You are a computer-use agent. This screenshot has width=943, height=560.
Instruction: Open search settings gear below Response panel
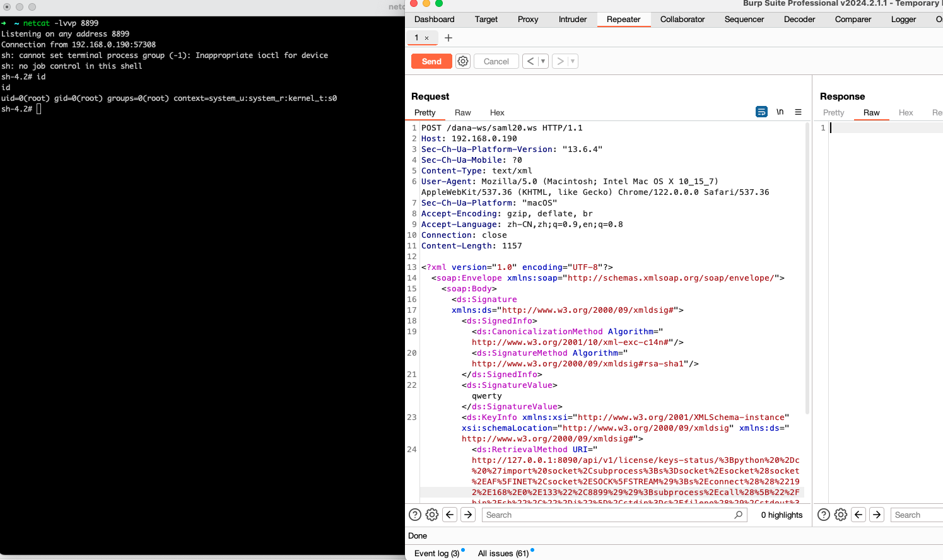click(x=841, y=515)
